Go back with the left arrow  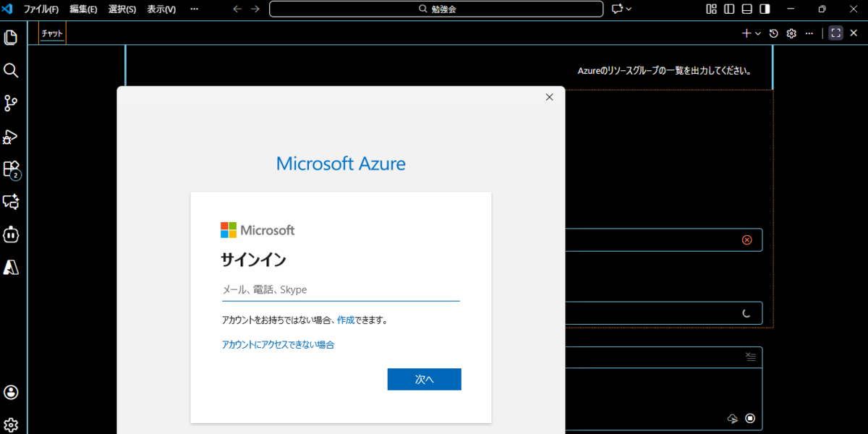pos(237,9)
